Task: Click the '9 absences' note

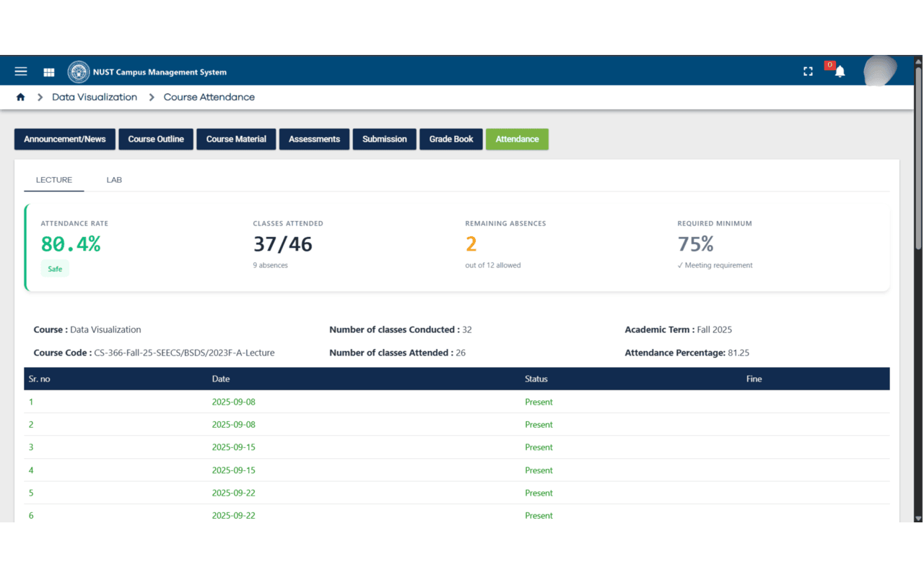Action: click(270, 265)
